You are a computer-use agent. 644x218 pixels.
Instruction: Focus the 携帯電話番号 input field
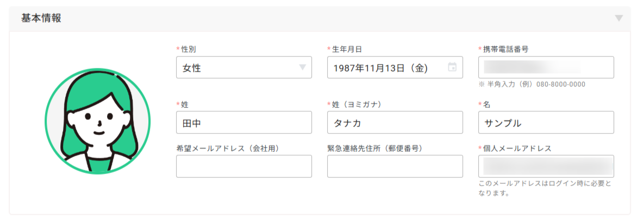point(546,67)
